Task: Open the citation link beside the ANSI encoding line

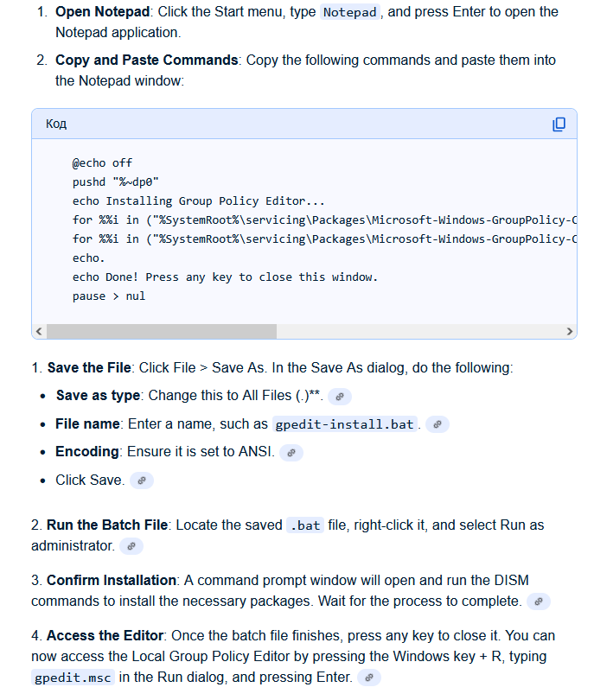Action: (x=292, y=452)
